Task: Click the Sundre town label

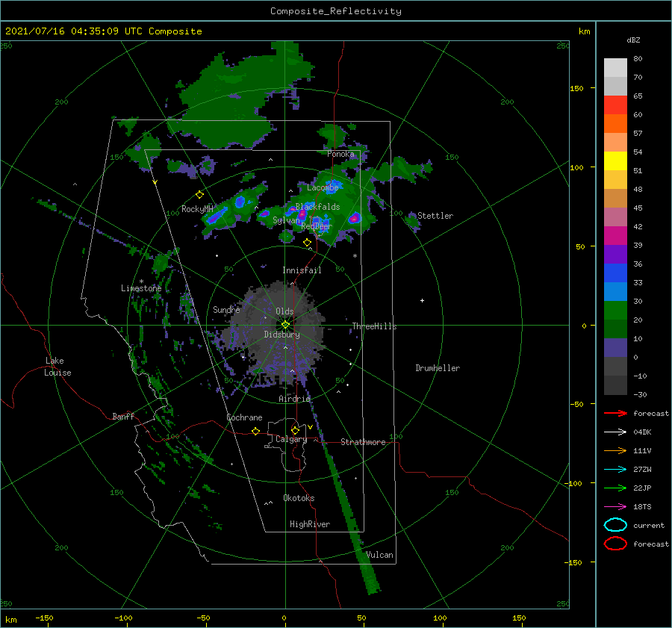Action: [226, 309]
